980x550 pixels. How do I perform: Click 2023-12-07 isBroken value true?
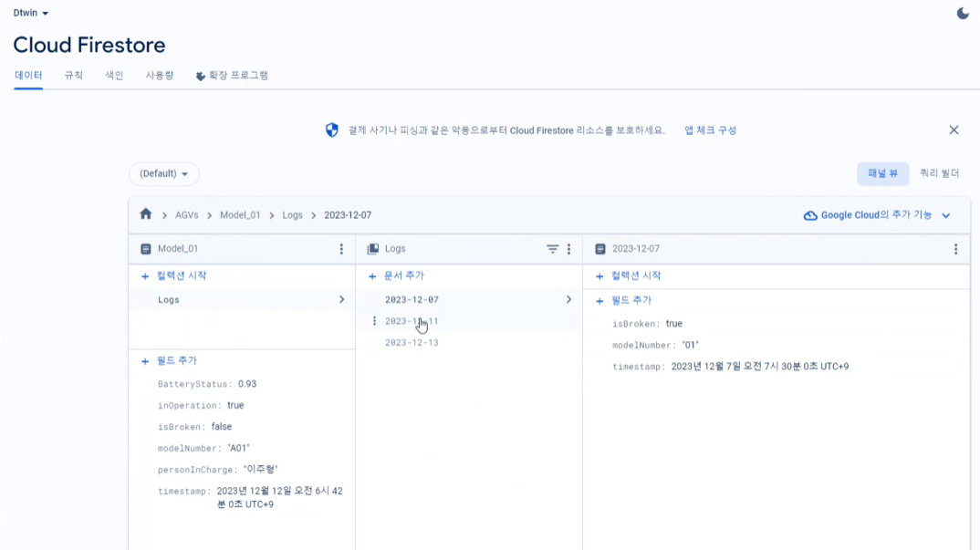(673, 323)
